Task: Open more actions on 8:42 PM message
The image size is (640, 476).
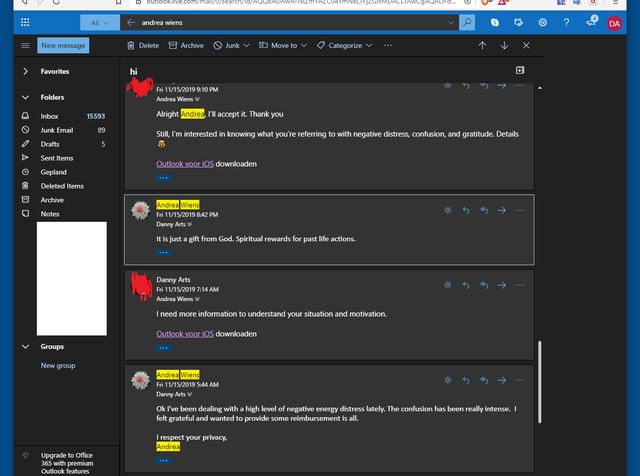Action: [x=520, y=210]
